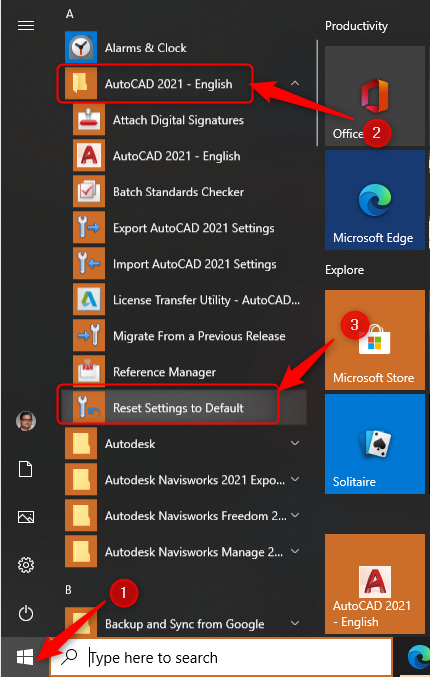430x677 pixels.
Task: Click Import AutoCAD 2021 Settings wrench icon
Action: pyautogui.click(x=89, y=263)
